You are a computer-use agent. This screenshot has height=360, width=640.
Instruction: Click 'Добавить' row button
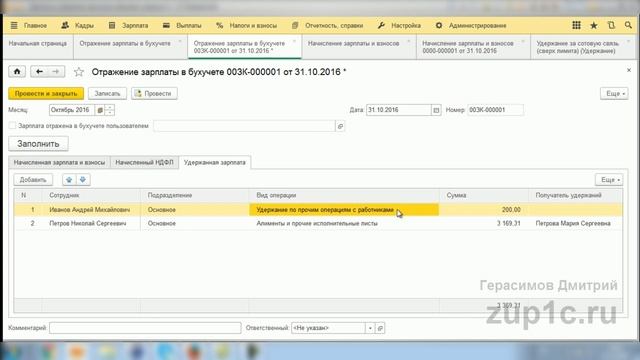coord(33,180)
